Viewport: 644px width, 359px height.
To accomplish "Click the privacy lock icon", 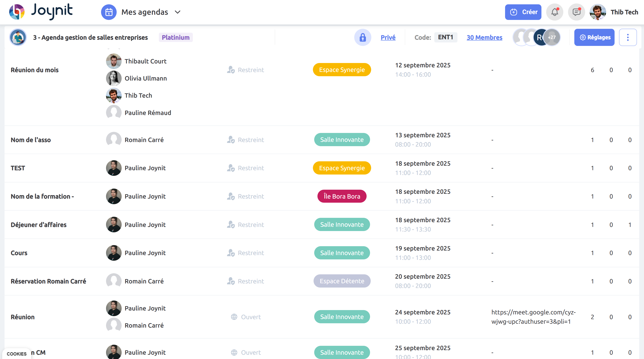I will pyautogui.click(x=362, y=37).
